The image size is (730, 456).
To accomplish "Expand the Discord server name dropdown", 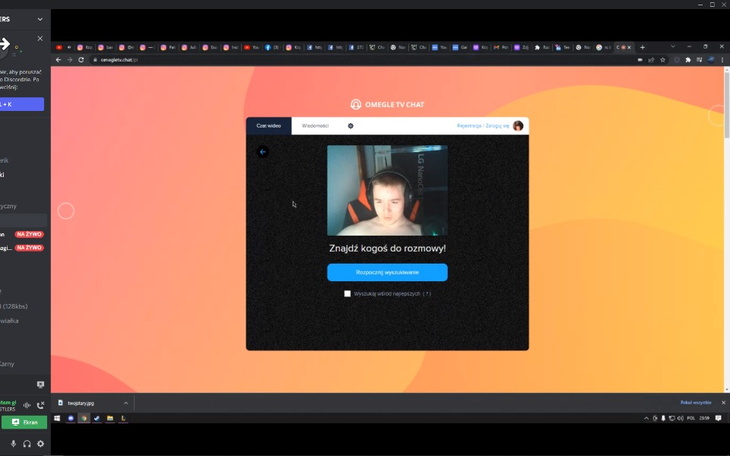I will pyautogui.click(x=40, y=19).
